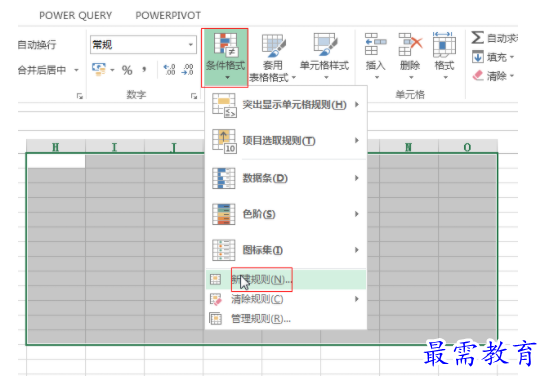The width and height of the screenshot is (545, 385).
Task: Switch to the POWER QUERY tab
Action: [x=75, y=16]
